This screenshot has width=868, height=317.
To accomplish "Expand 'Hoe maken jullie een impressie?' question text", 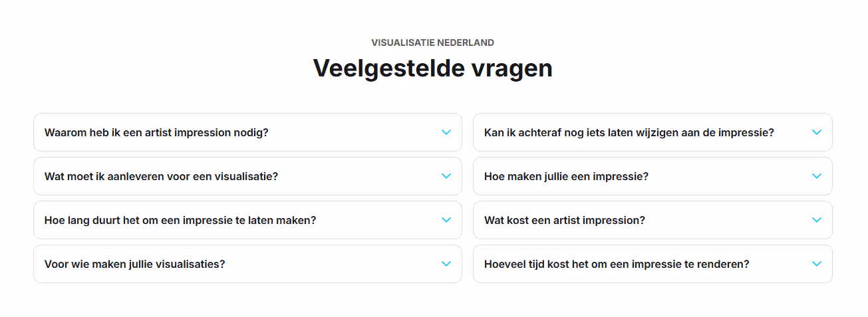I will tap(566, 176).
